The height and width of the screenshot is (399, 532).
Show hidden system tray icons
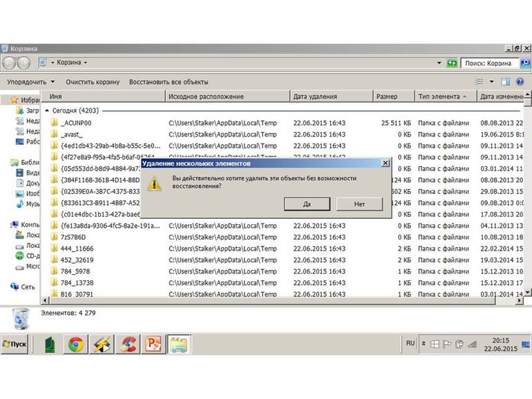(x=424, y=343)
